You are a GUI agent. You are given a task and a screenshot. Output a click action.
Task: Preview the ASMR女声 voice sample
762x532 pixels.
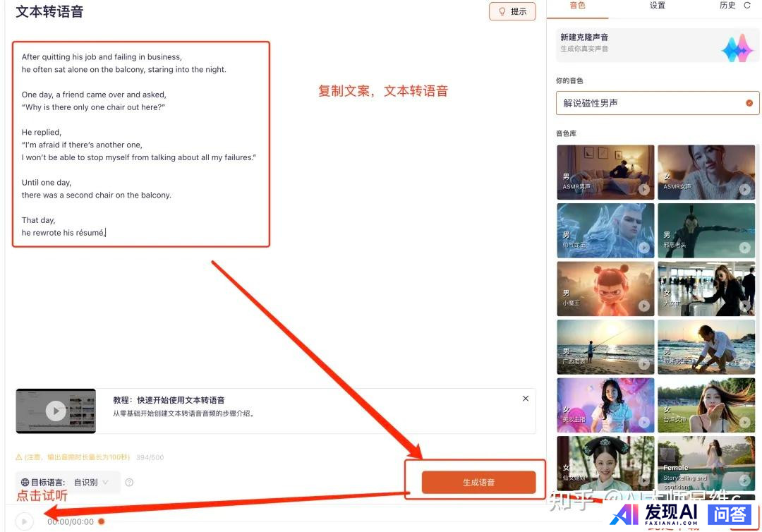(744, 189)
